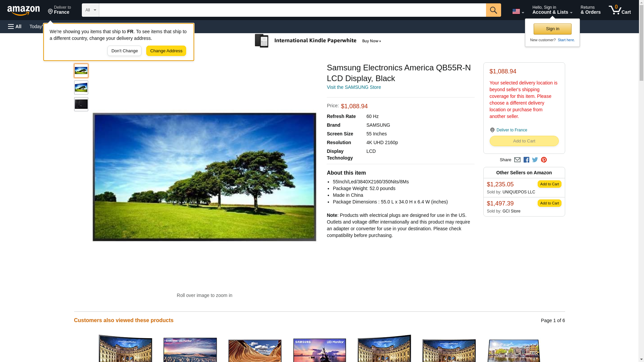The image size is (644, 362).
Task: Click the search magnifier button
Action: (493, 10)
